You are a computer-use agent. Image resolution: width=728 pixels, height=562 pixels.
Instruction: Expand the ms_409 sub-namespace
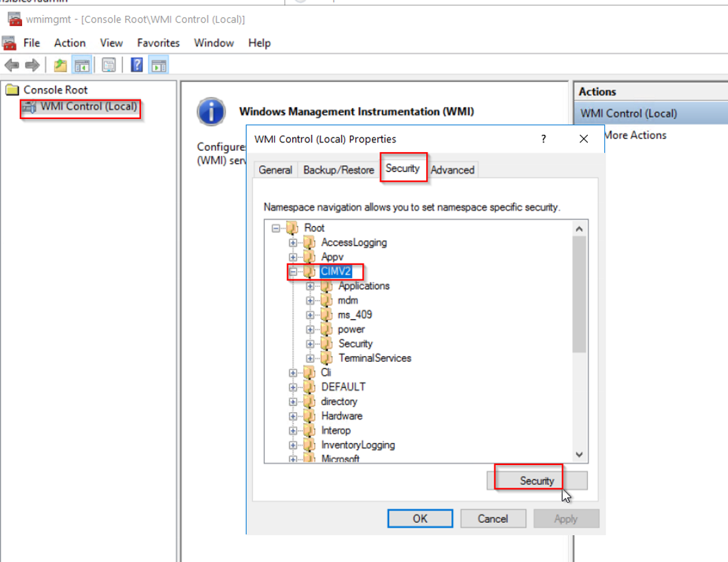tap(309, 315)
